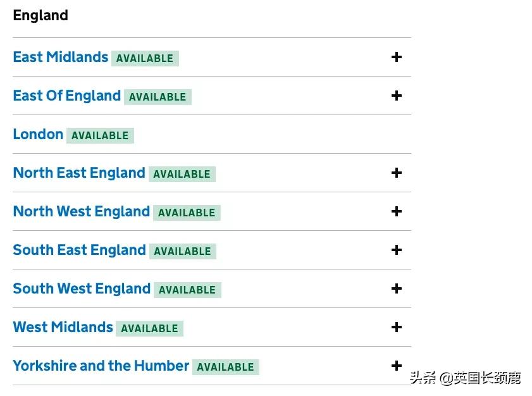This screenshot has width=532, height=396.
Task: Expand East Of England with plus icon
Action: [x=397, y=96]
